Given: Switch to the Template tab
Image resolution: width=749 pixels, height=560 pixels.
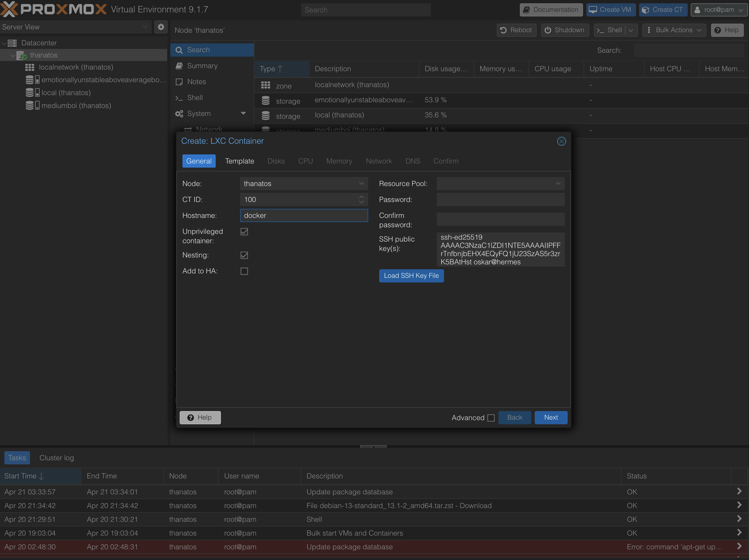Looking at the screenshot, I should 239,161.
